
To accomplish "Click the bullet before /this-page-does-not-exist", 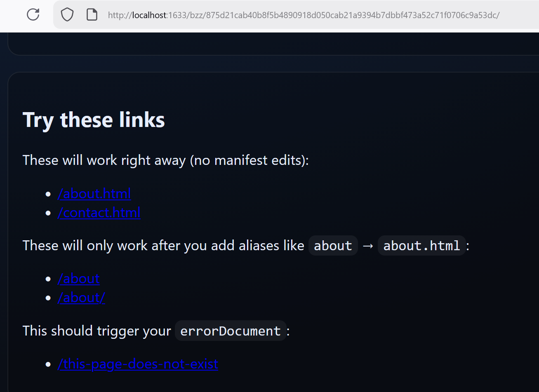I will point(48,364).
